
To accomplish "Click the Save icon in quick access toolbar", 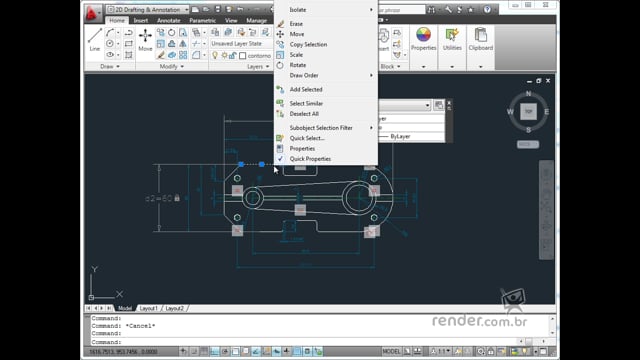I will tap(218, 9).
